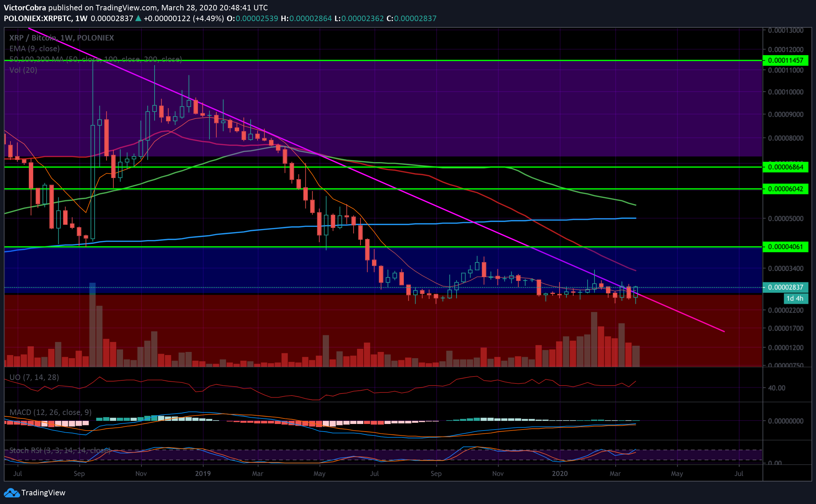Click the TradingView wordmark at bottom left

[x=43, y=493]
